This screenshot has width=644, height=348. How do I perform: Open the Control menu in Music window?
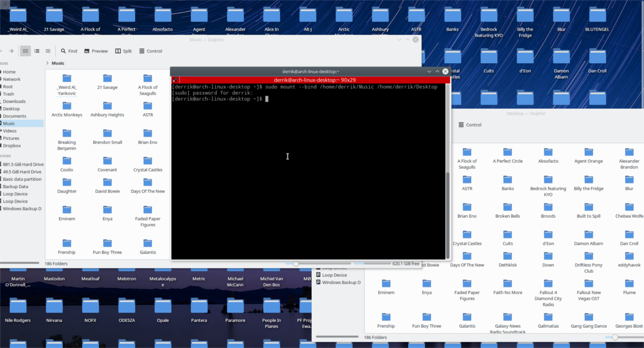point(150,51)
